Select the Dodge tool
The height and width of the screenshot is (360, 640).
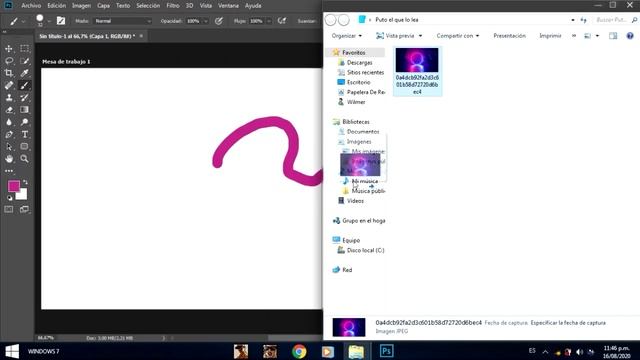[x=24, y=122]
